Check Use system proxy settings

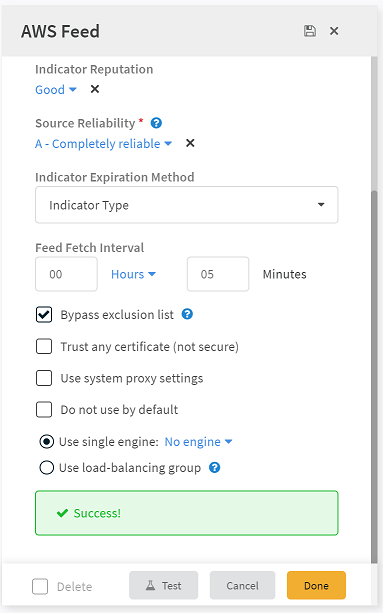[x=44, y=378]
